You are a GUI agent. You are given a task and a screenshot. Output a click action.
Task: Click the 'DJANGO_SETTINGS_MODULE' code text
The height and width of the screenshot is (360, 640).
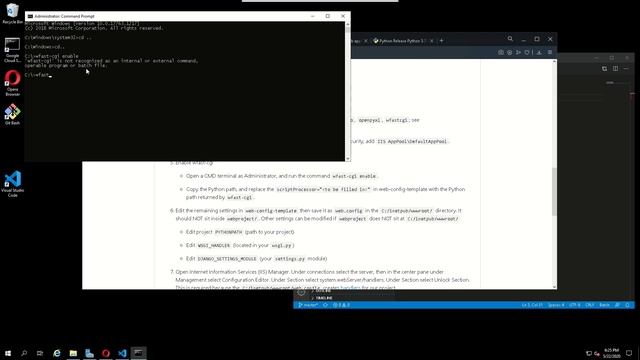click(227, 259)
